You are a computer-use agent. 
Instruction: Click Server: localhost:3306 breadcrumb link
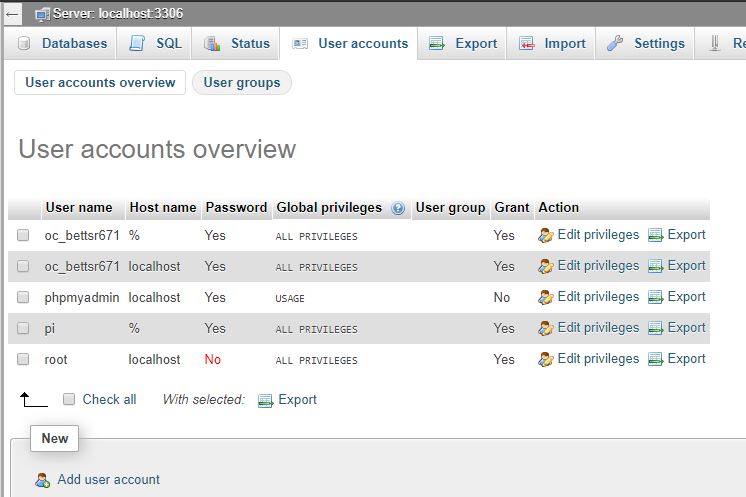click(x=118, y=13)
